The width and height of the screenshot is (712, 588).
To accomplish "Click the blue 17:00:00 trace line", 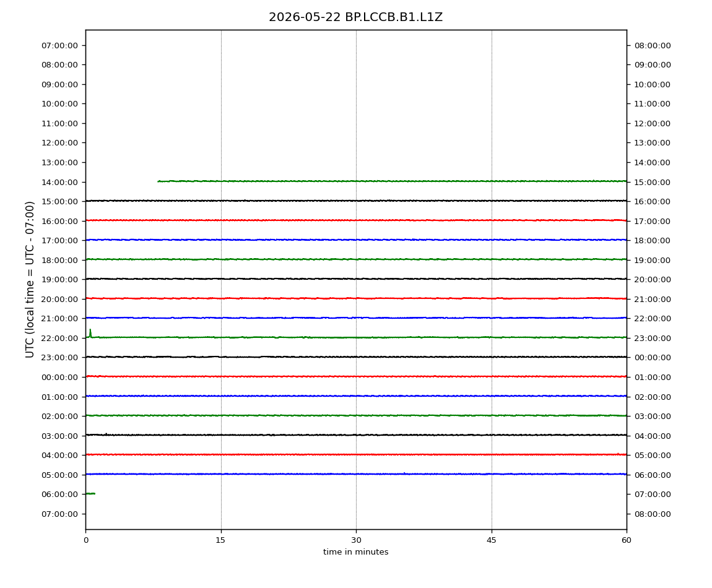I will 356,240.
